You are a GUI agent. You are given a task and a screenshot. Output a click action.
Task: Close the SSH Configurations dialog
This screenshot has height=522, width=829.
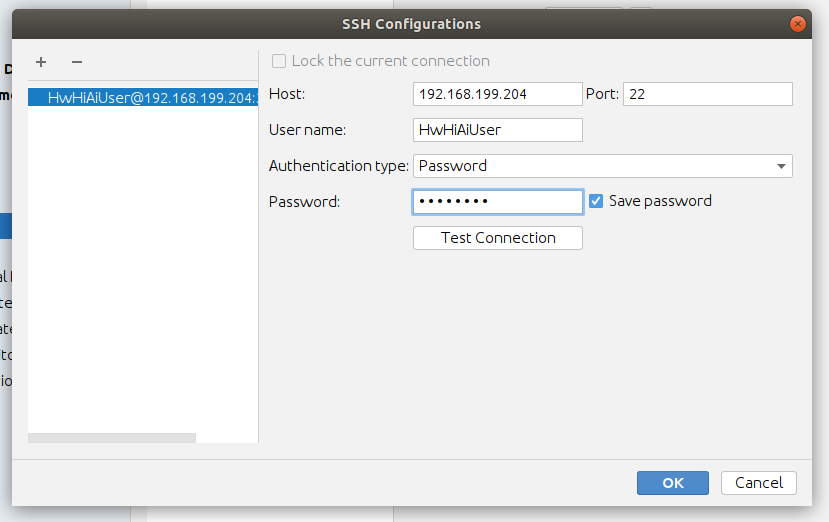pos(797,24)
